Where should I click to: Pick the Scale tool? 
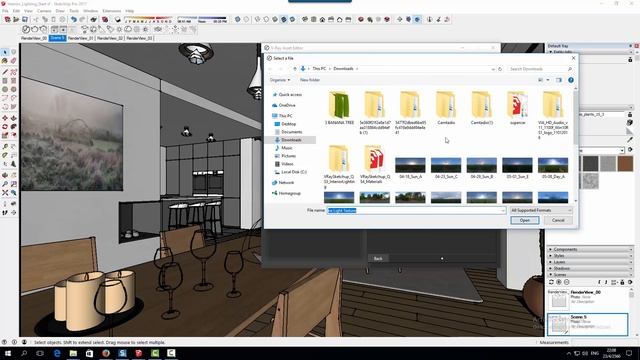5,136
